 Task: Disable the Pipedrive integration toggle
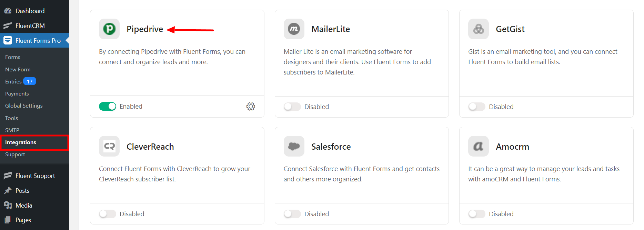pos(108,107)
